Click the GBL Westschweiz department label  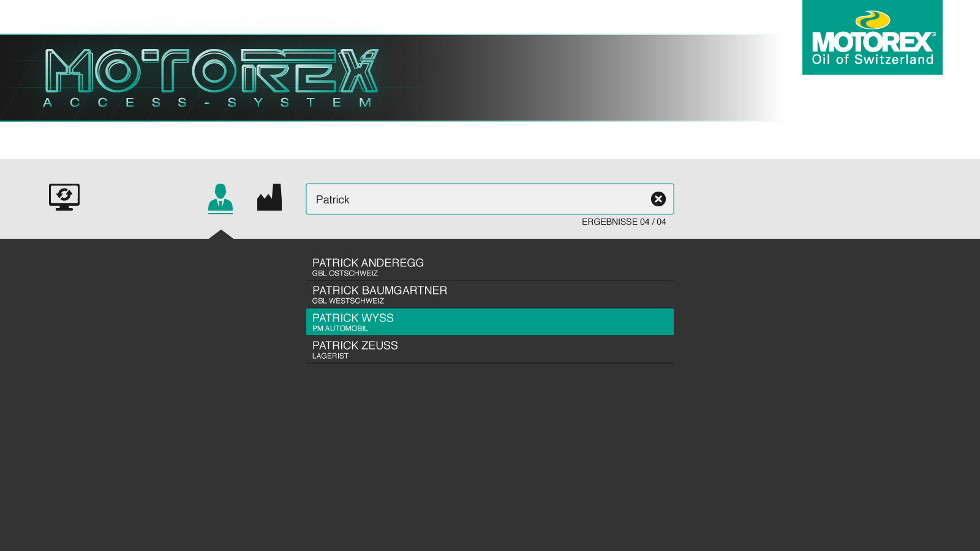(x=348, y=301)
